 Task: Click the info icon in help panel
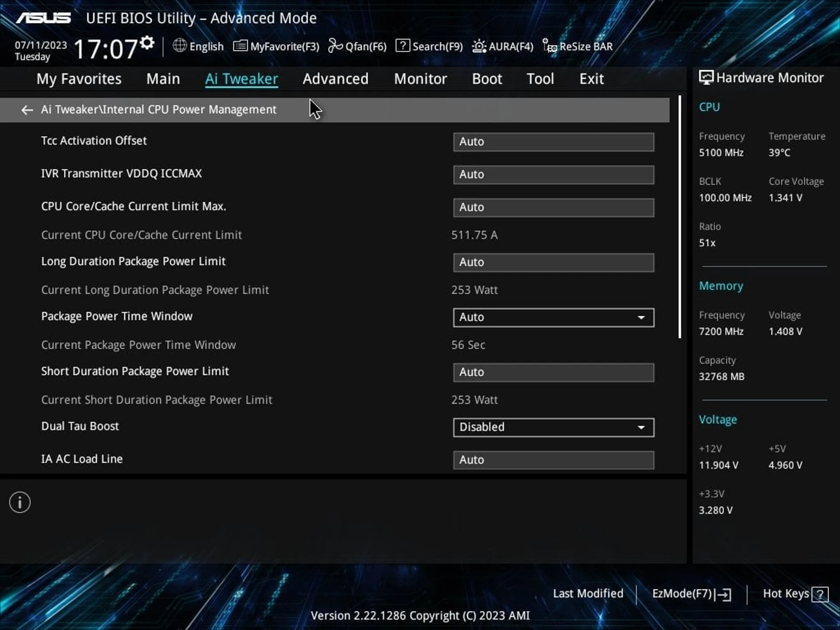(x=20, y=502)
